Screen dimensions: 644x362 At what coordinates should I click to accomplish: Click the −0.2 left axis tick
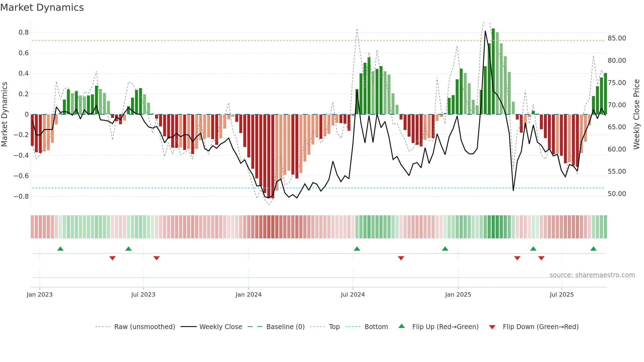[x=21, y=135]
